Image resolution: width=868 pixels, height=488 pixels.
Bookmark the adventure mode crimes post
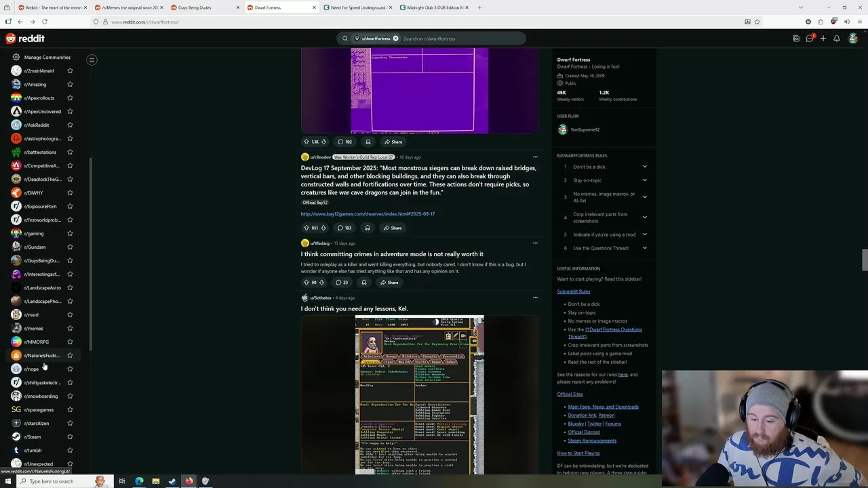(x=363, y=282)
